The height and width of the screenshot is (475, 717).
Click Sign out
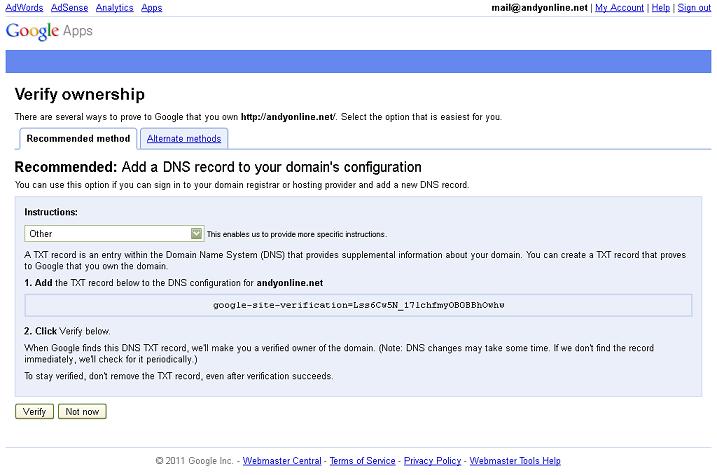(694, 8)
